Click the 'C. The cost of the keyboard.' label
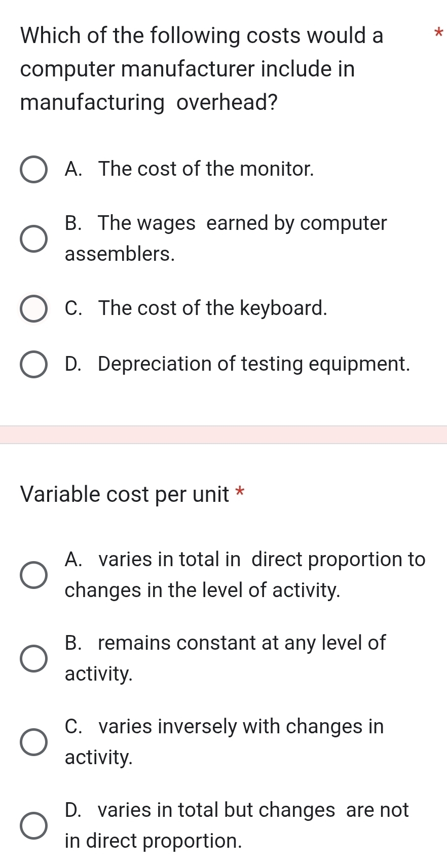Image resolution: width=447 pixels, height=868 pixels. (x=196, y=308)
